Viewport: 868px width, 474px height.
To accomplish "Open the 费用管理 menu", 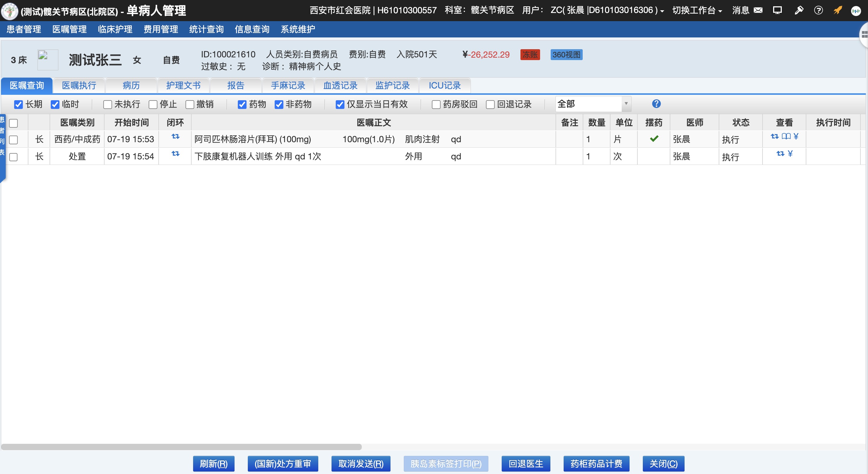I will (161, 29).
